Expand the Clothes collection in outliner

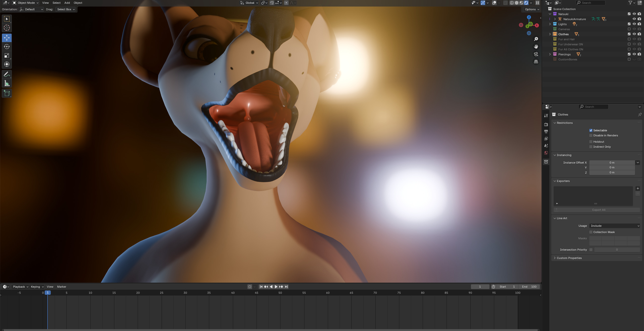pos(550,34)
